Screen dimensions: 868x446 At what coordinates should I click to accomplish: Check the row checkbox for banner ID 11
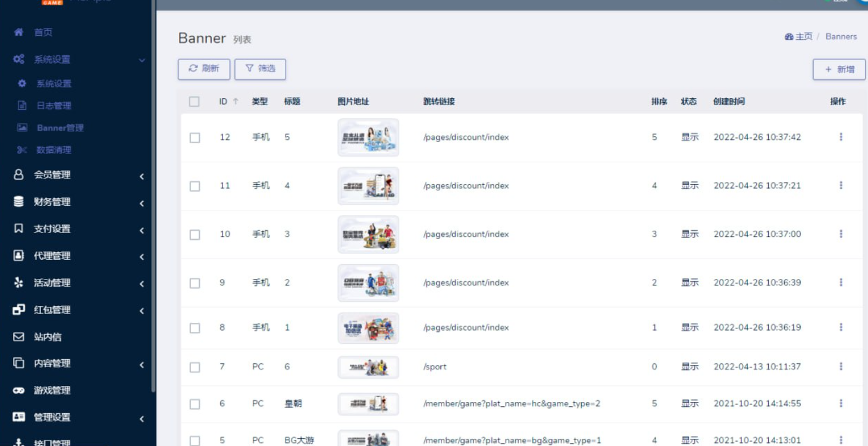(x=195, y=186)
